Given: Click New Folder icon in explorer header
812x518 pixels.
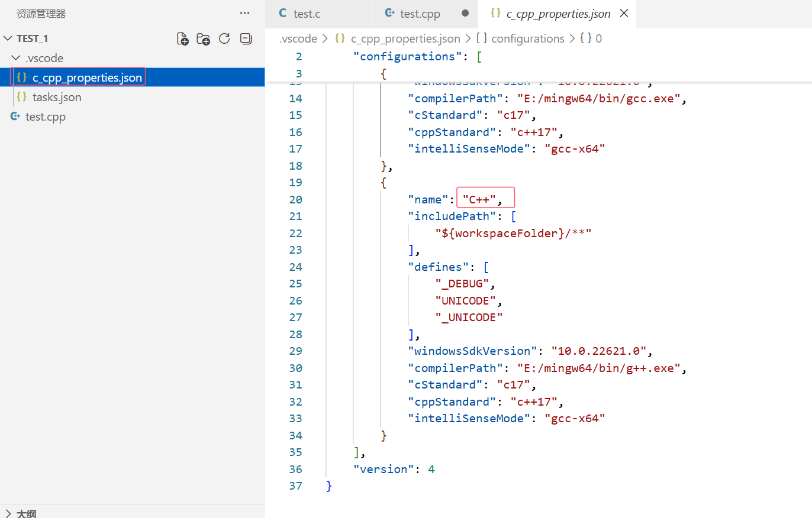Looking at the screenshot, I should [x=204, y=39].
